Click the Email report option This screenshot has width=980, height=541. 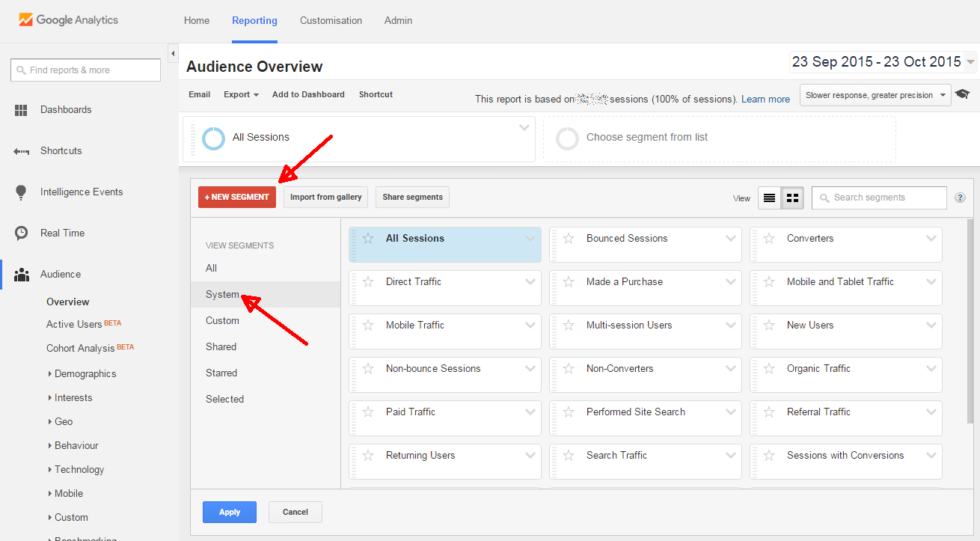199,95
